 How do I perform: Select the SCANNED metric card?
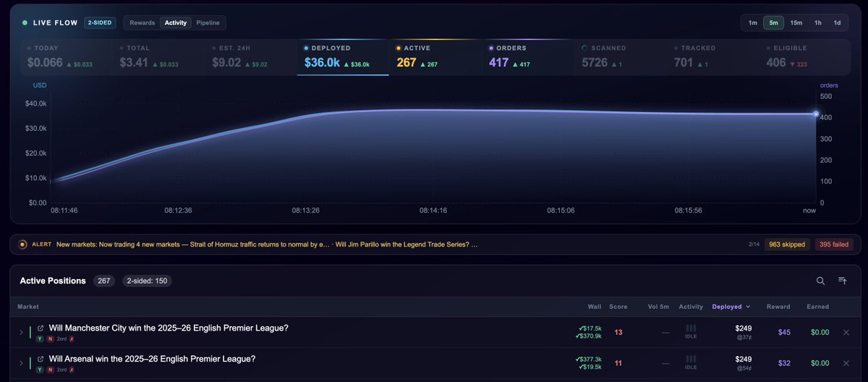(621, 57)
